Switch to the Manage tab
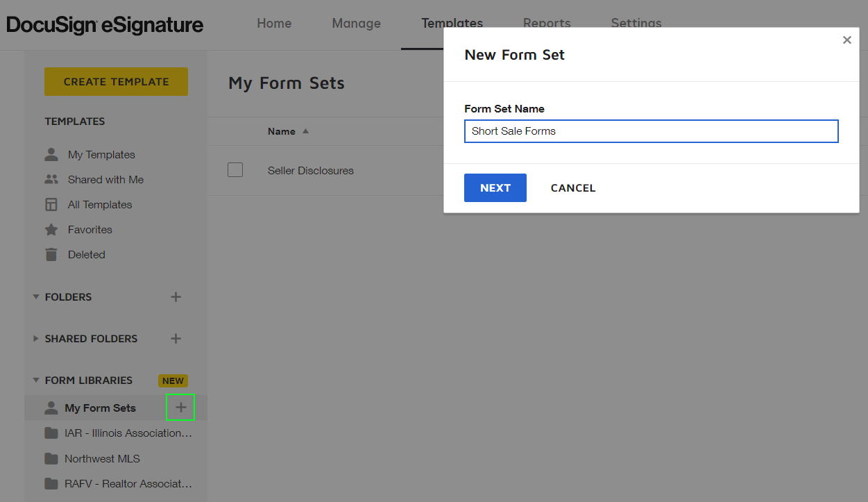This screenshot has width=868, height=502. 356,24
